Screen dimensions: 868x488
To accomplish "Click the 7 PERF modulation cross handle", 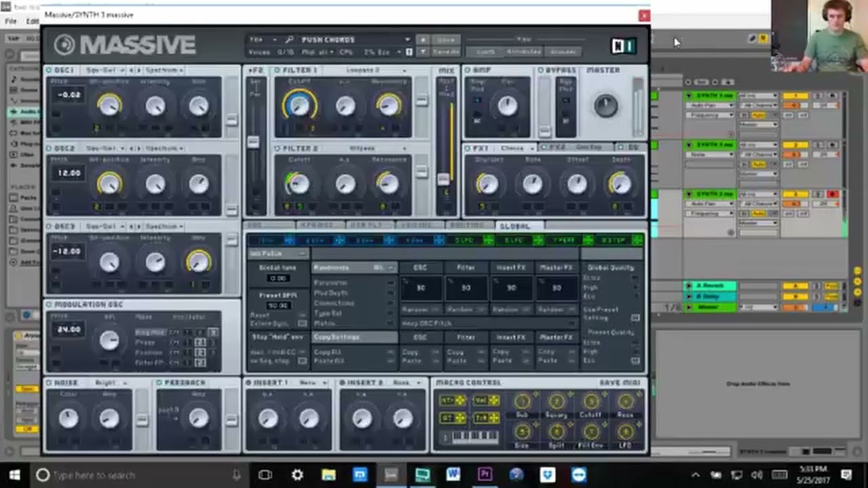I will (588, 240).
